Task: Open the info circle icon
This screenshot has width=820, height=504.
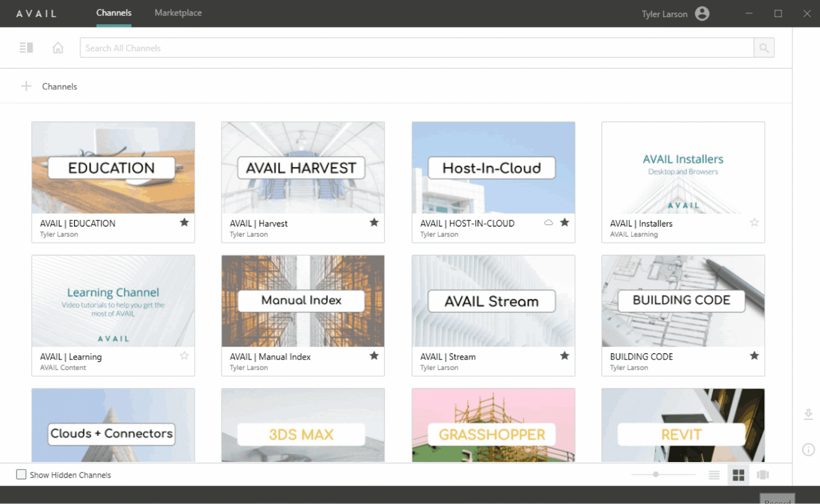Action: tap(808, 450)
